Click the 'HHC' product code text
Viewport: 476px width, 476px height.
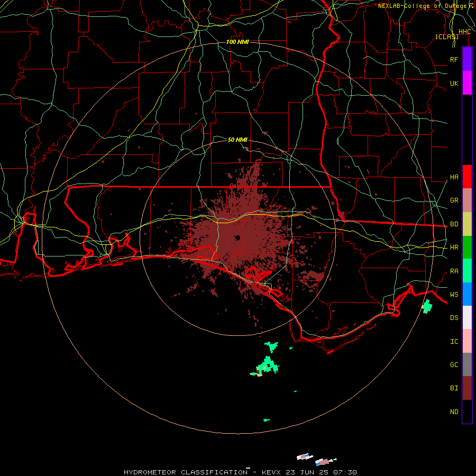coord(464,32)
